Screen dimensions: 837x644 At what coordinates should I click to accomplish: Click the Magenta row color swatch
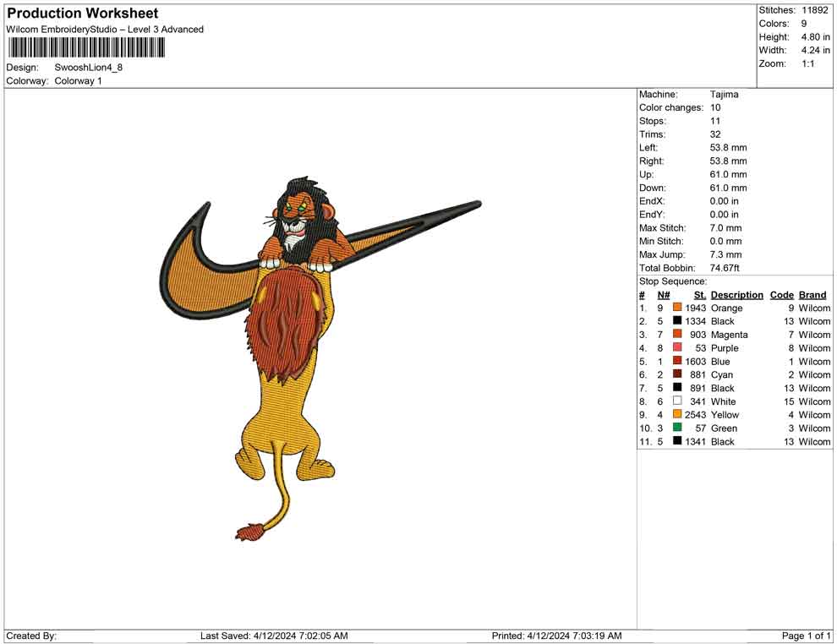[x=677, y=334]
